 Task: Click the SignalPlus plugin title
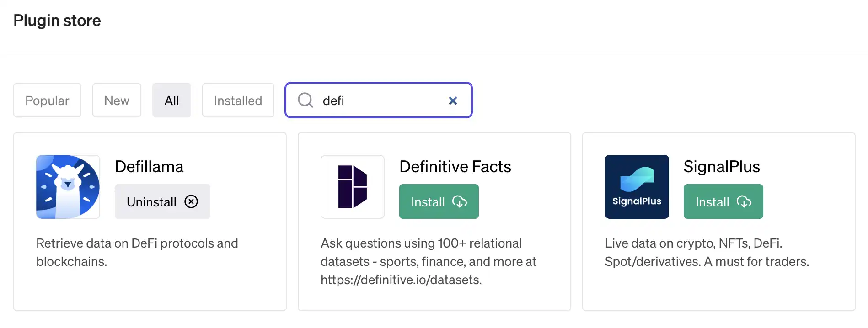[722, 167]
